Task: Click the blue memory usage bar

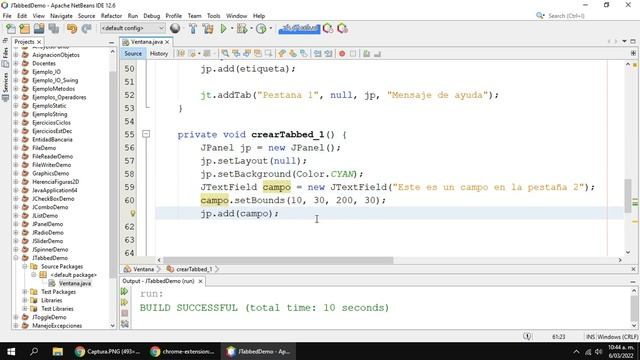Action: (299, 29)
